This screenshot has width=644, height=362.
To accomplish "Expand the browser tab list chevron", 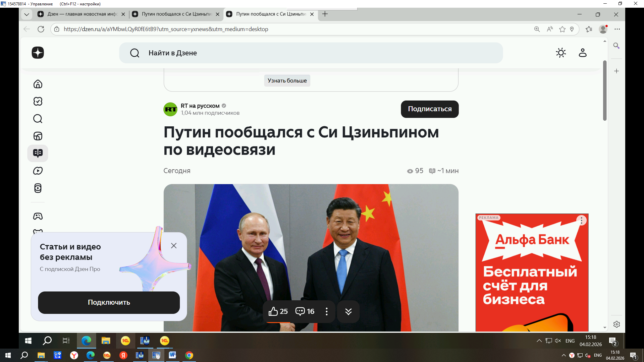I will (x=26, y=14).
